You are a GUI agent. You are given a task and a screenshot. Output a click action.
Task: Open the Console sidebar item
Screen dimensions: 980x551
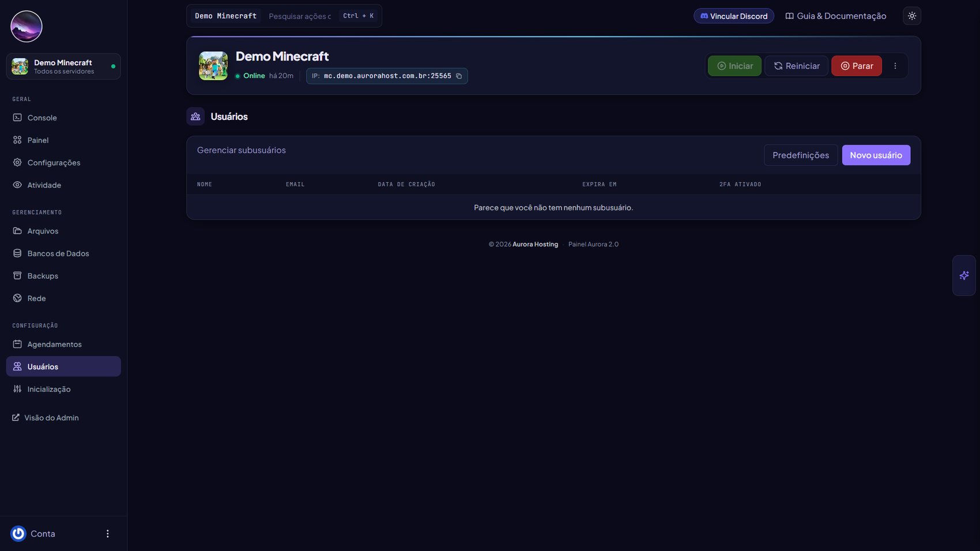pos(63,118)
